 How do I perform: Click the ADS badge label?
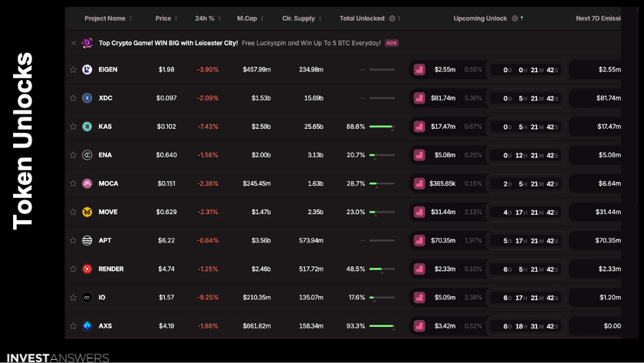pyautogui.click(x=392, y=43)
